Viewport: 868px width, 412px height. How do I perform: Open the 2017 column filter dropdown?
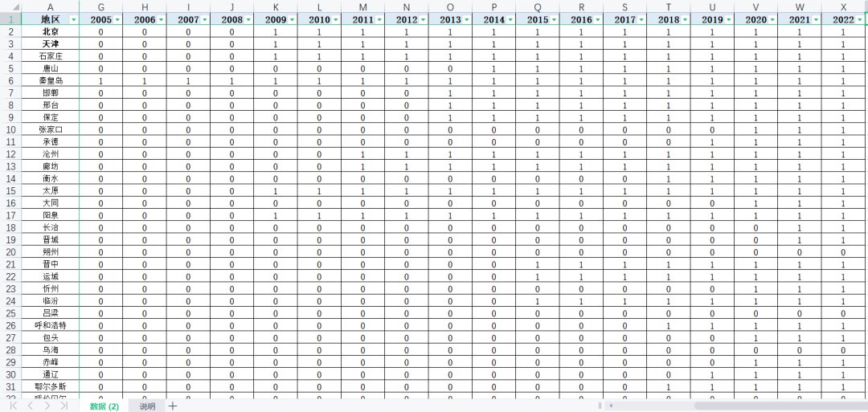click(642, 20)
